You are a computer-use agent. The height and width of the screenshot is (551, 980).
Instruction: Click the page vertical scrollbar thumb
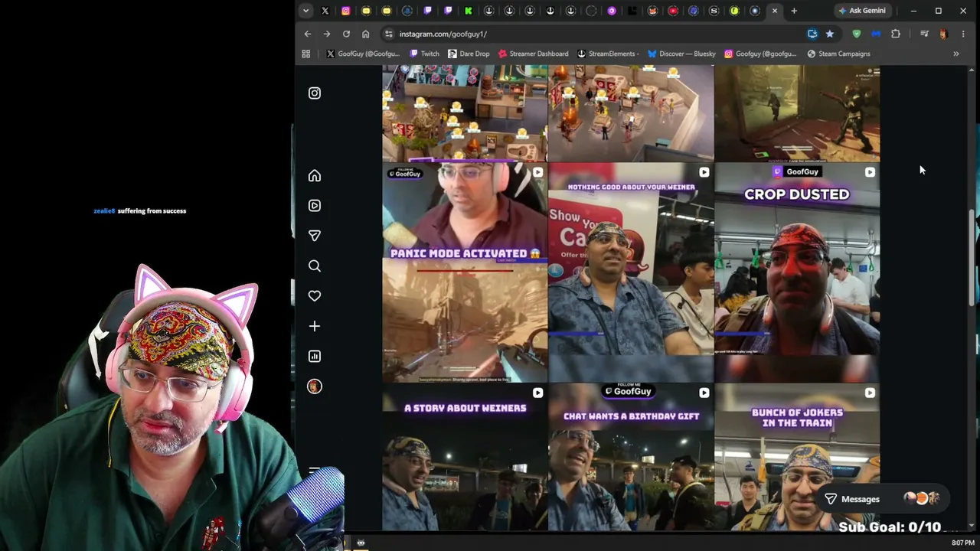[x=972, y=259]
